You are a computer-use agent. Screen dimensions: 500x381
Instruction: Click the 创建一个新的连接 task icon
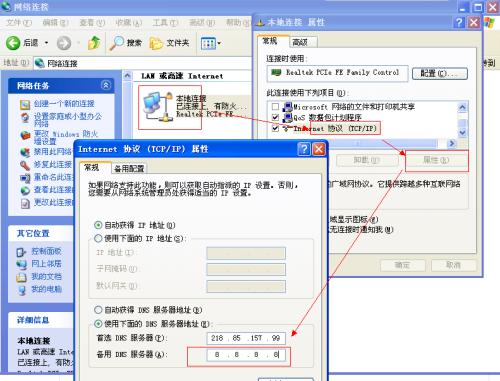(25, 104)
